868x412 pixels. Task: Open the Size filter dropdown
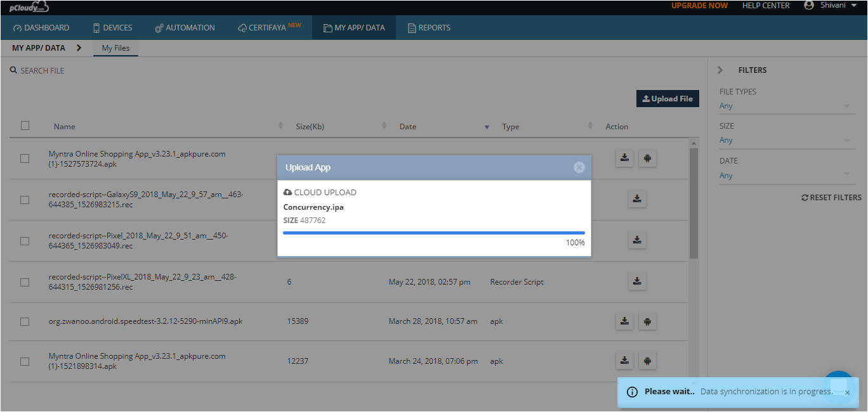[x=787, y=141]
